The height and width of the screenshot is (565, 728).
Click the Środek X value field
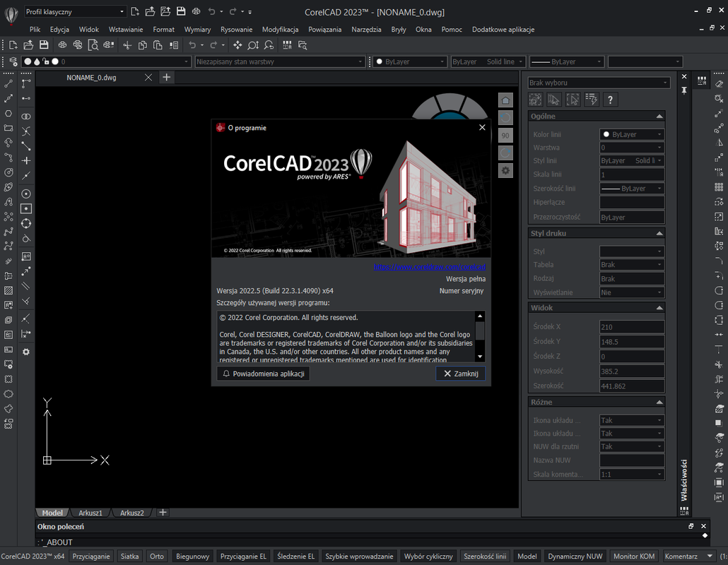coord(631,327)
